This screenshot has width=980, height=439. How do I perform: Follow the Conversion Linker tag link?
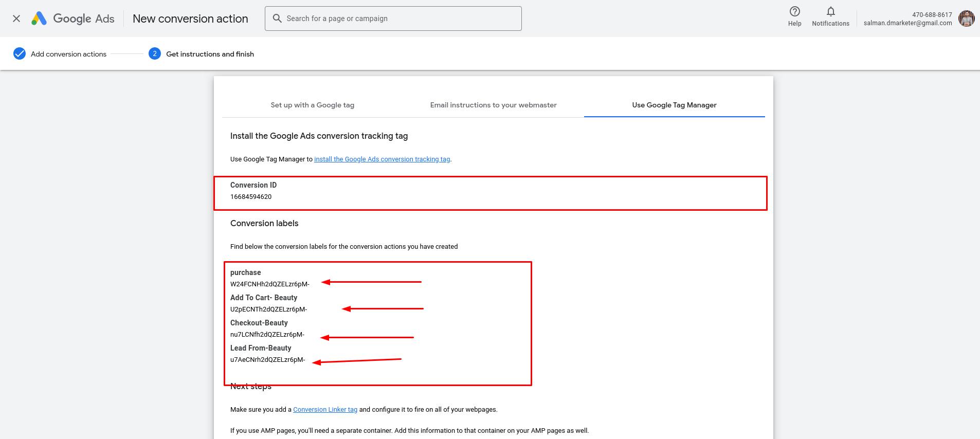pos(325,410)
